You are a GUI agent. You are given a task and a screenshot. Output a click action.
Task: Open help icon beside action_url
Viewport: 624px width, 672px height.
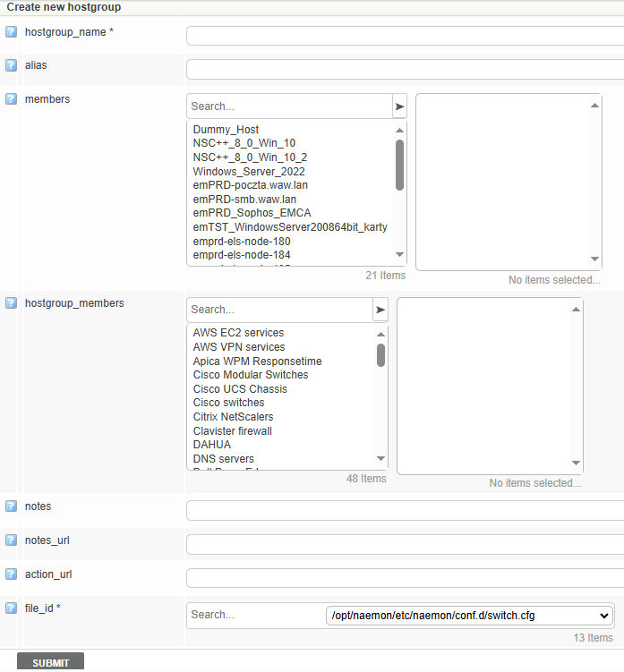click(11, 574)
